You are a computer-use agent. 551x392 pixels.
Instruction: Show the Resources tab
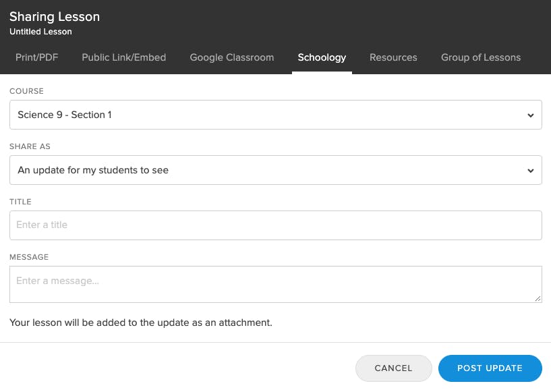pyautogui.click(x=393, y=57)
